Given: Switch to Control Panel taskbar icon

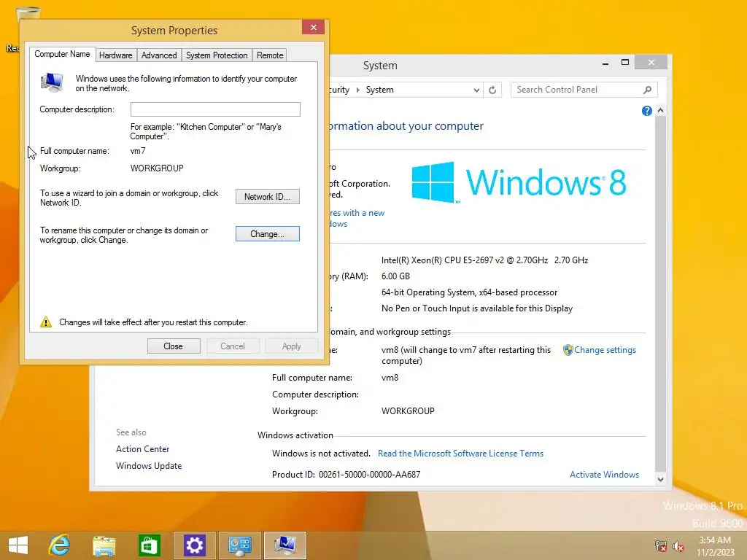Looking at the screenshot, I should coord(239,545).
